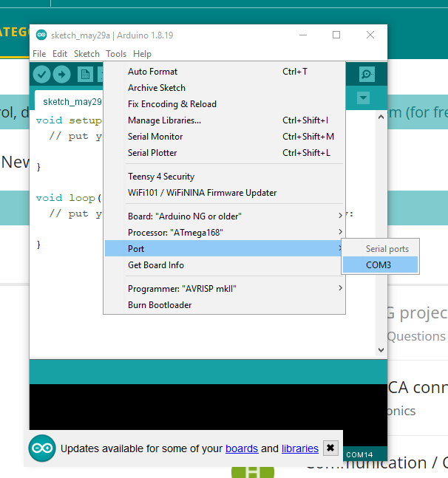Screen dimensions: 448x478
Task: Expand the Processor "ATmega168" submenu
Action: (224, 233)
